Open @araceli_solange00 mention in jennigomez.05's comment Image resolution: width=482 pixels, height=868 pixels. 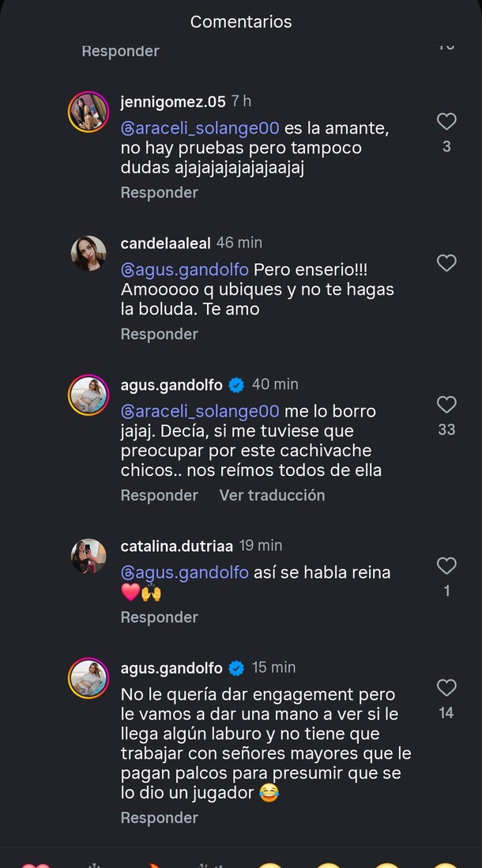(200, 128)
